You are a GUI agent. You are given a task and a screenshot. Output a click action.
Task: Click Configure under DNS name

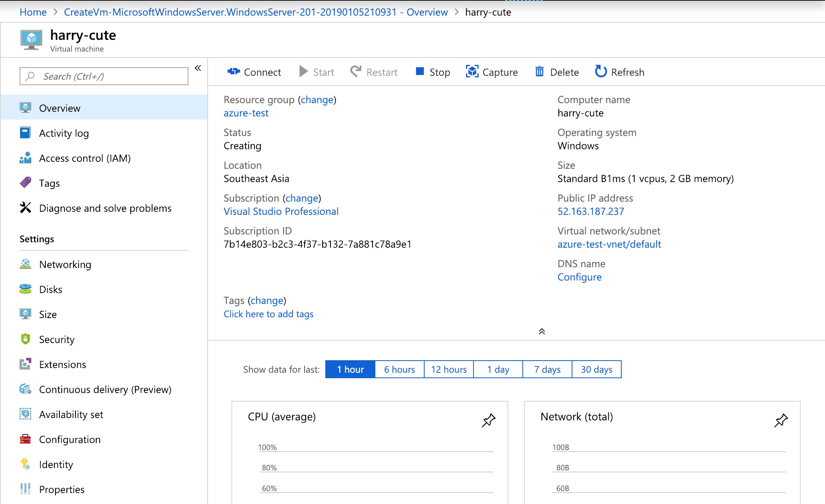(579, 277)
